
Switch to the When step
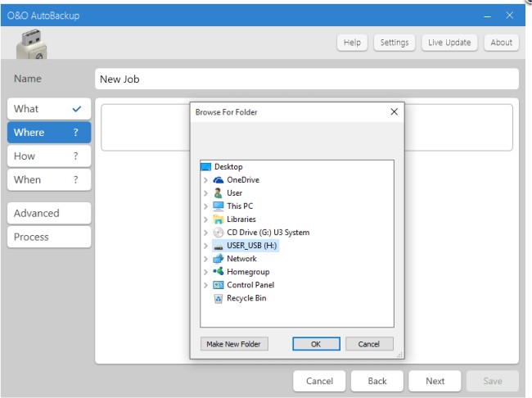pyautogui.click(x=49, y=179)
